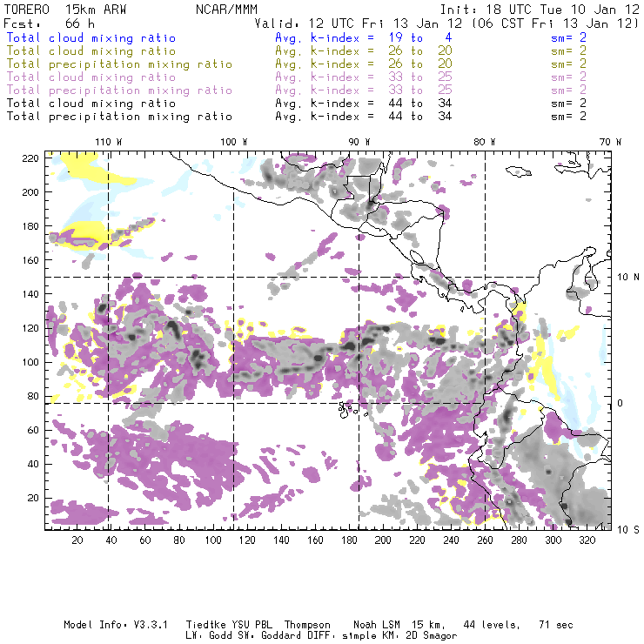
Task: Click the "320" x-axis tick label
Action: pyautogui.click(x=587, y=540)
